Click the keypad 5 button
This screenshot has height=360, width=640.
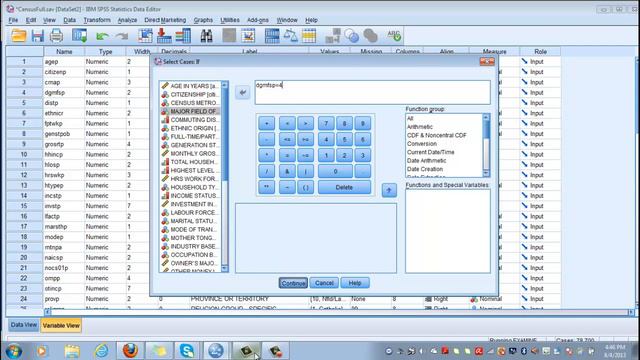coord(344,140)
